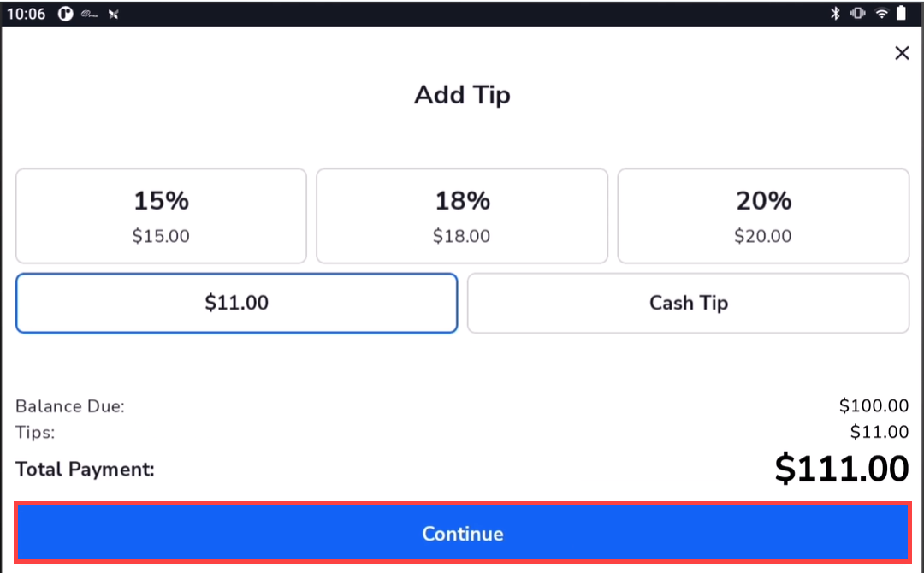Choose the Cash Tip option
Viewport: 924px width, 573px height.
688,303
